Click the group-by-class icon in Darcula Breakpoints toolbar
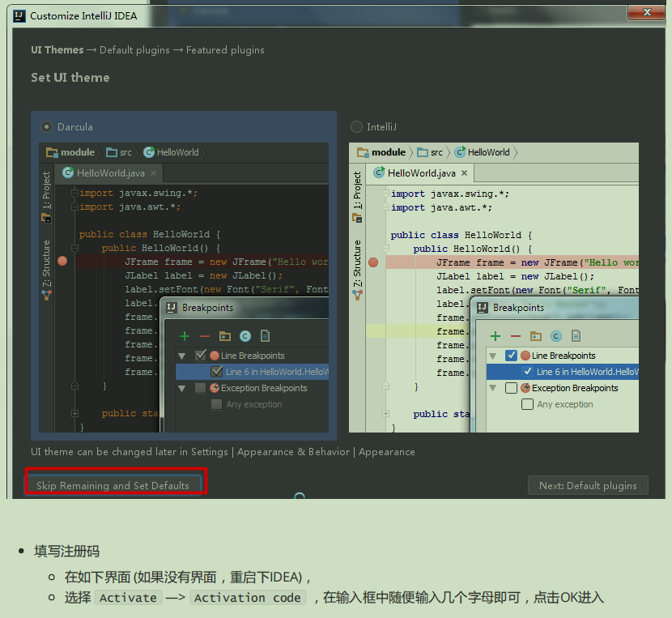Screen dimensions: 672x618 (245, 336)
